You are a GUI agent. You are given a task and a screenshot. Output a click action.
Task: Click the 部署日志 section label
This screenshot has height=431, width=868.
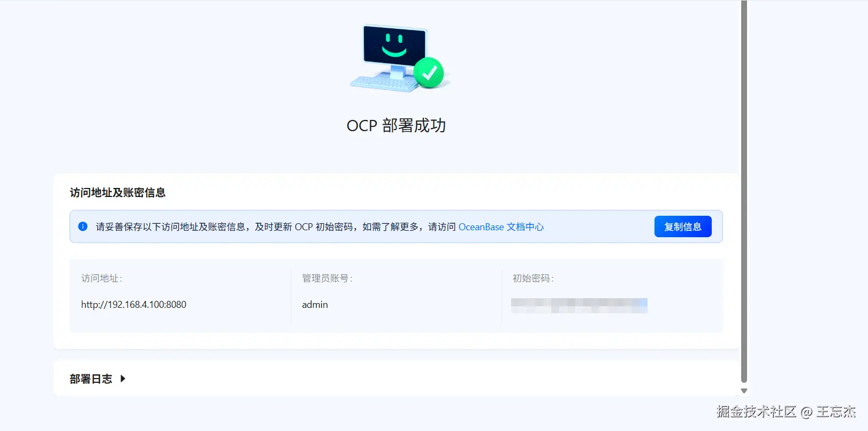click(x=91, y=379)
